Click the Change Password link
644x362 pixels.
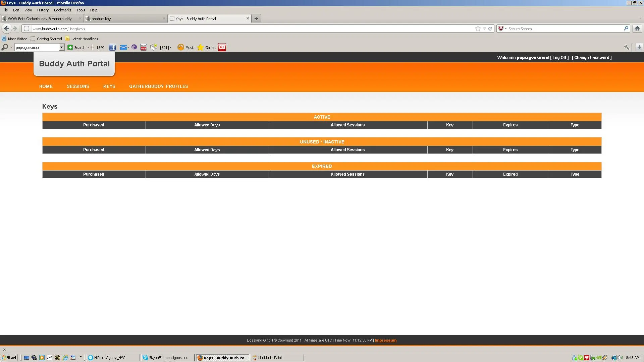click(x=592, y=58)
